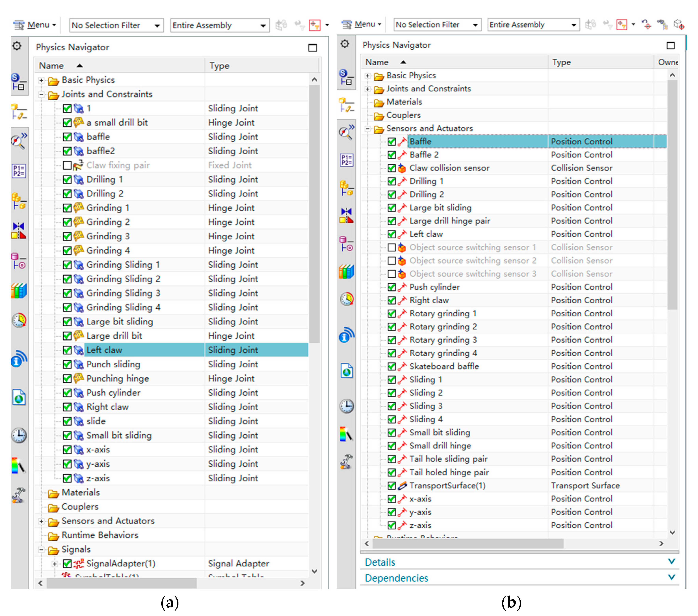Click the robot arm icon in right sidebar
Screen dimensions: 698x616
[346, 461]
